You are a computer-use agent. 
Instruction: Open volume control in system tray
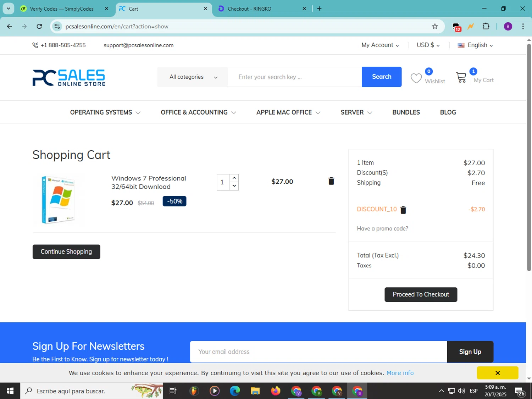tap(461, 391)
